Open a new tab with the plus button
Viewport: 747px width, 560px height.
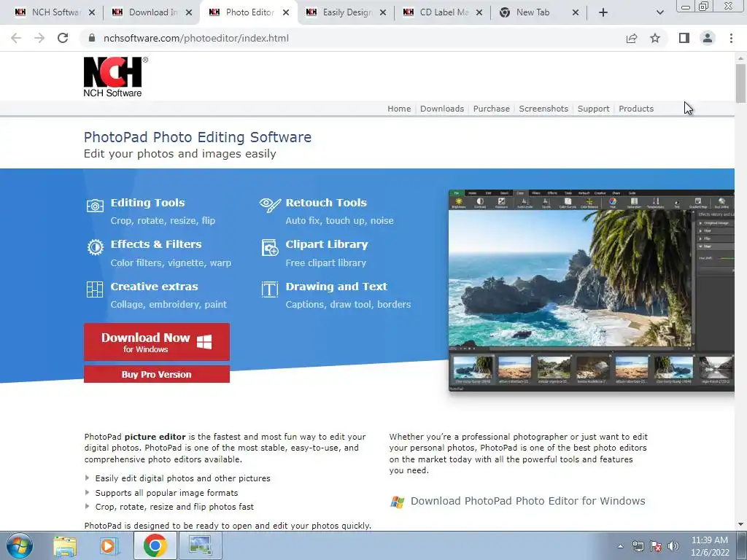click(603, 12)
